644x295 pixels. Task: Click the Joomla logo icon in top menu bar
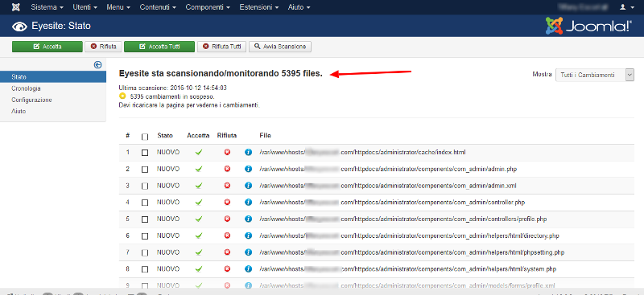(x=15, y=7)
